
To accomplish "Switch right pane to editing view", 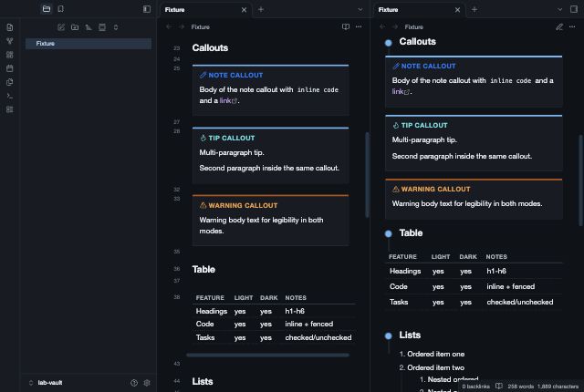I will pos(559,26).
